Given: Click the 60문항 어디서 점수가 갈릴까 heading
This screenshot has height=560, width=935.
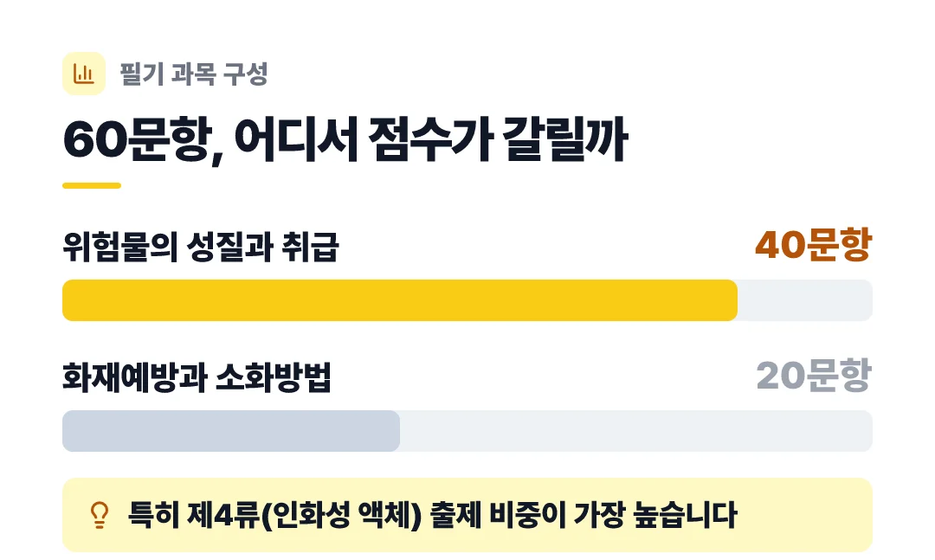Looking at the screenshot, I should 345,140.
